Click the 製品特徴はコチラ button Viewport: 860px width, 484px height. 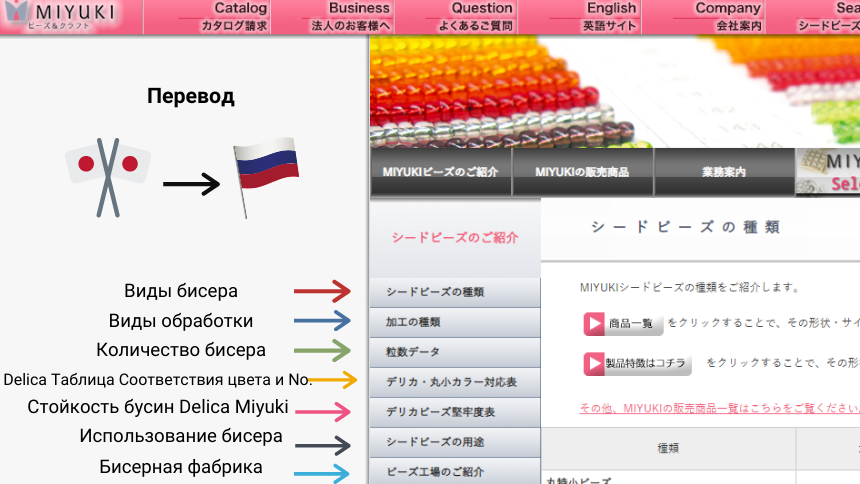coord(637,363)
